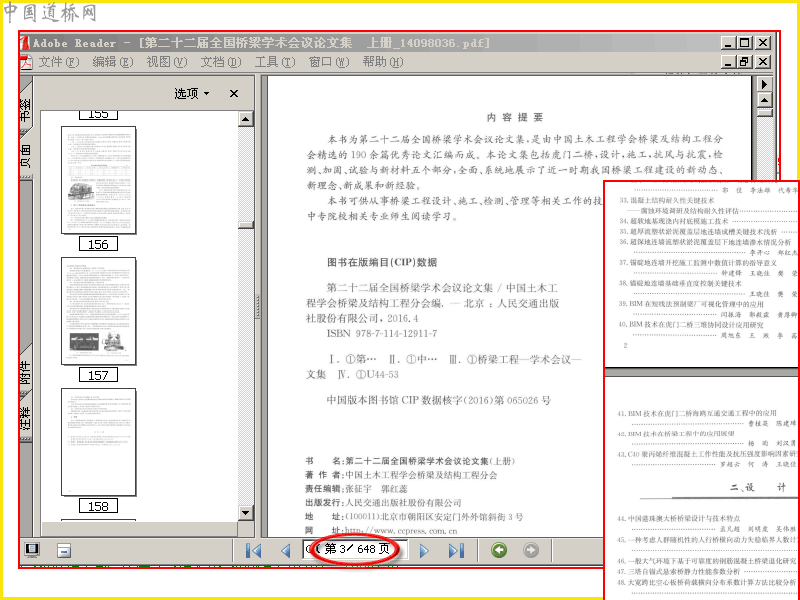Go to next page arrow

(424, 551)
